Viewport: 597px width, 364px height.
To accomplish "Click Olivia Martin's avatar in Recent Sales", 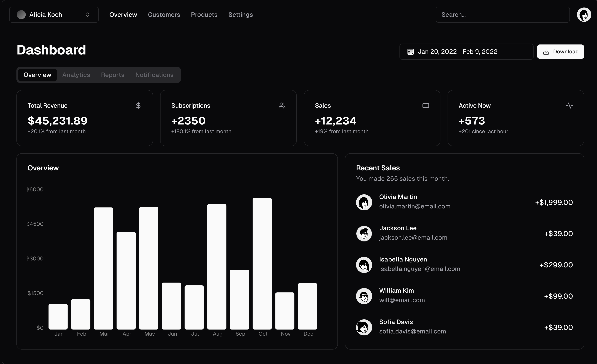I will (x=364, y=202).
